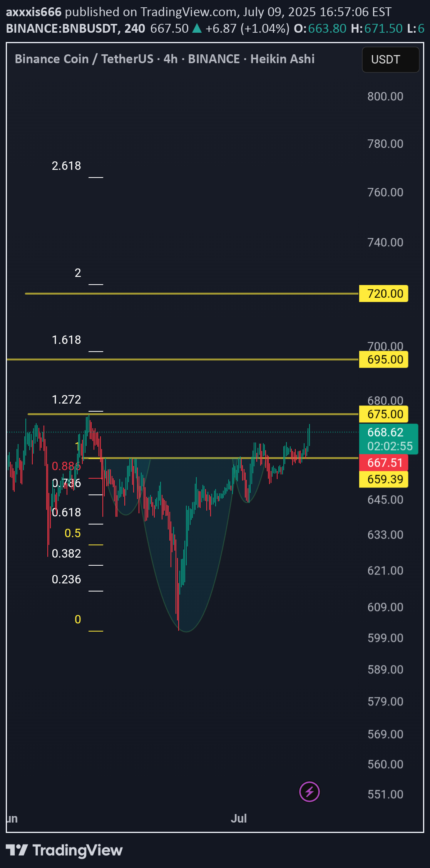Click the yellow 0 Fibonacci label
Screen dimensions: 430x868
(78, 619)
